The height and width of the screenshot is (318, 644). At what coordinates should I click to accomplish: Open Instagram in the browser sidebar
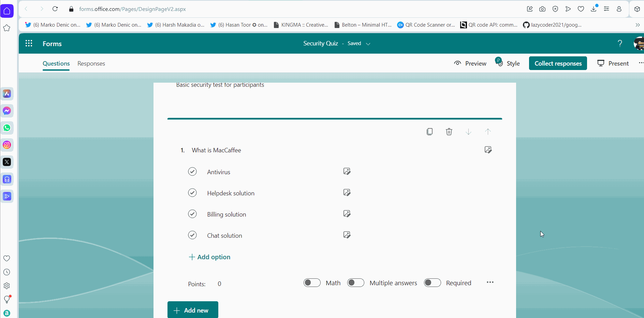(7, 145)
